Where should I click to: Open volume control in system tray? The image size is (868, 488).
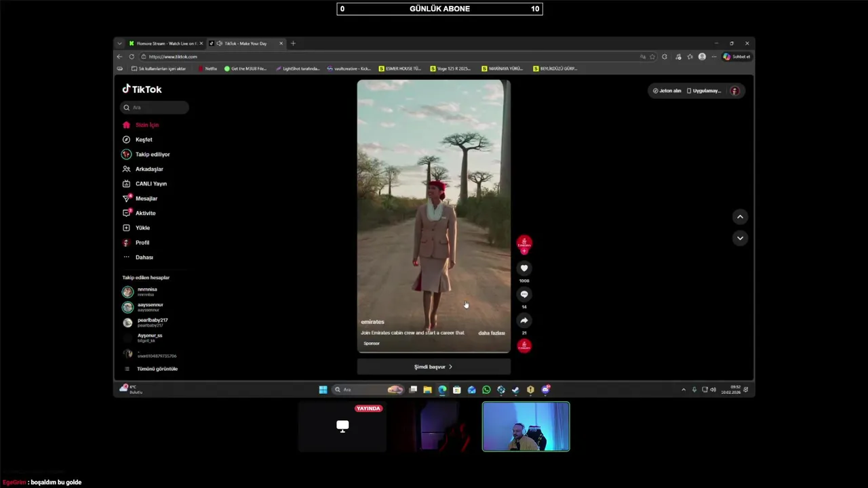(x=713, y=390)
